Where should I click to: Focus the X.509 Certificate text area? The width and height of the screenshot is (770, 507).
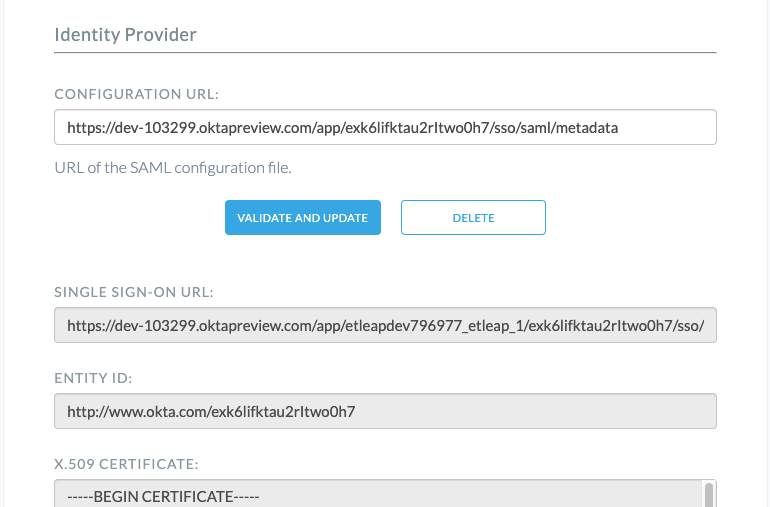(378, 495)
